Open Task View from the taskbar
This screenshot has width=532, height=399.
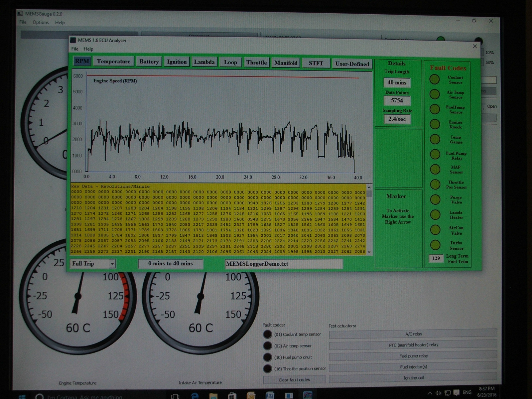[175, 396]
